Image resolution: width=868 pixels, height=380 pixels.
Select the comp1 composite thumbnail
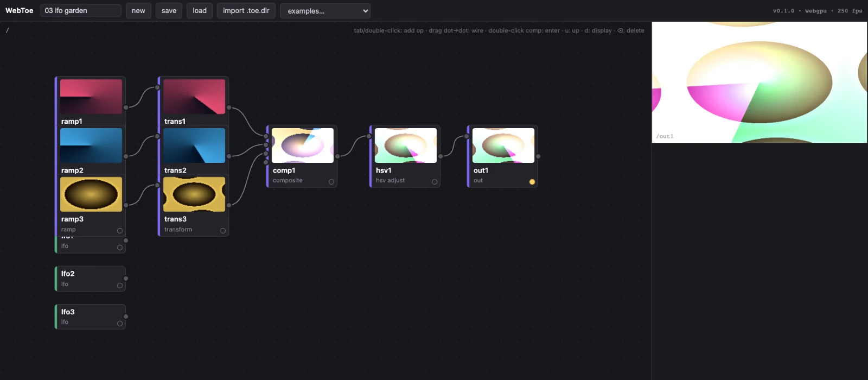click(303, 145)
